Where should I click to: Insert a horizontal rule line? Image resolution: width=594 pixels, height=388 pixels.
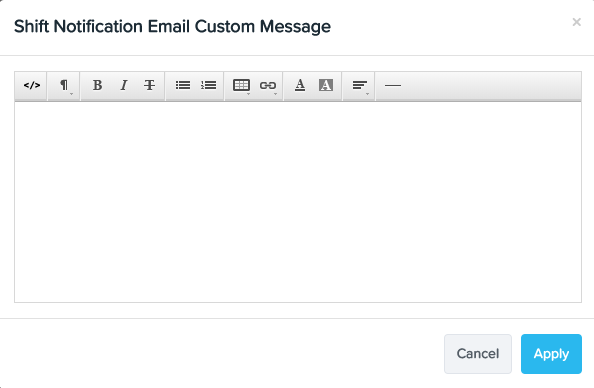click(x=392, y=86)
